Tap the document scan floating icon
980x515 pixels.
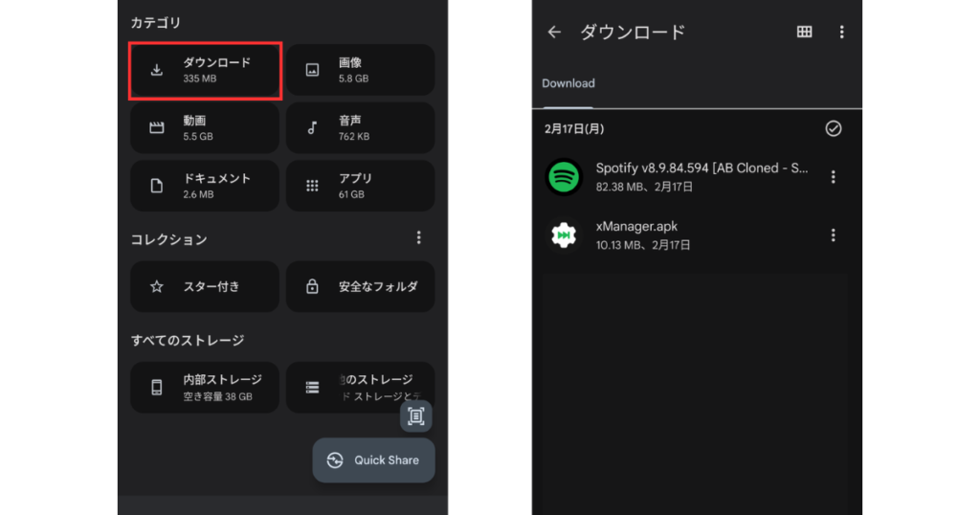click(x=416, y=416)
